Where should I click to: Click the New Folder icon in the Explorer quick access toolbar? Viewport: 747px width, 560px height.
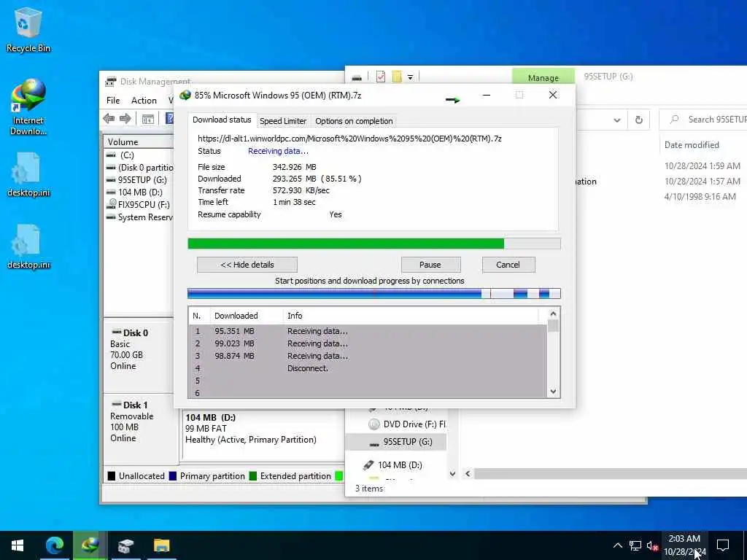(x=396, y=77)
